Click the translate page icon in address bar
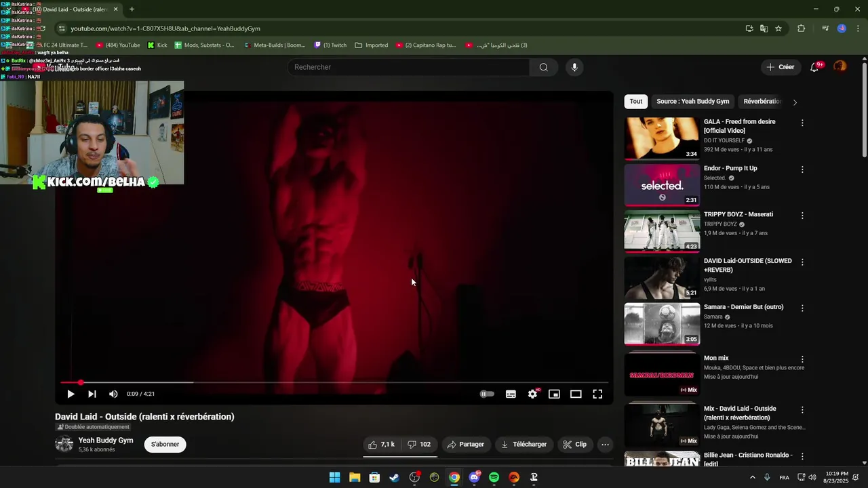Image resolution: width=868 pixels, height=488 pixels. tap(764, 28)
